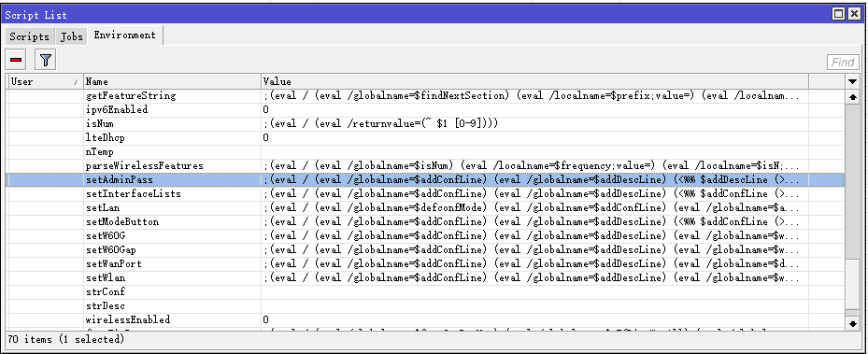Open the filter funnel tool

point(46,60)
